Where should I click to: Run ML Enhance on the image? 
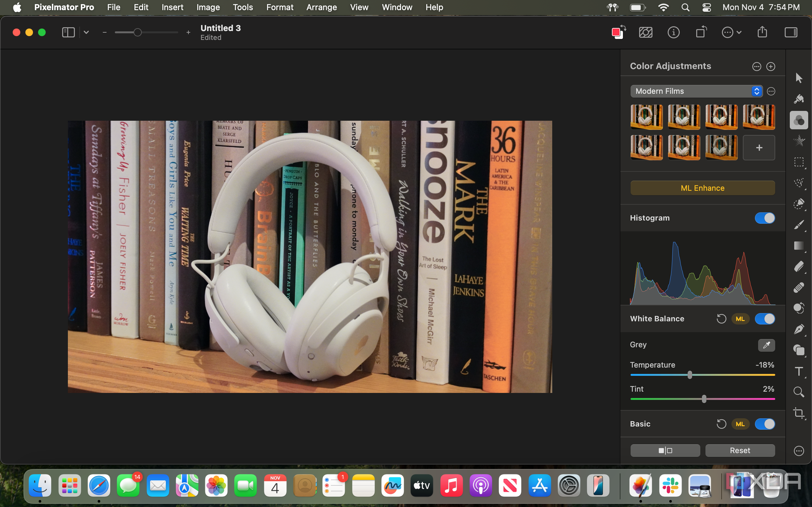point(702,188)
